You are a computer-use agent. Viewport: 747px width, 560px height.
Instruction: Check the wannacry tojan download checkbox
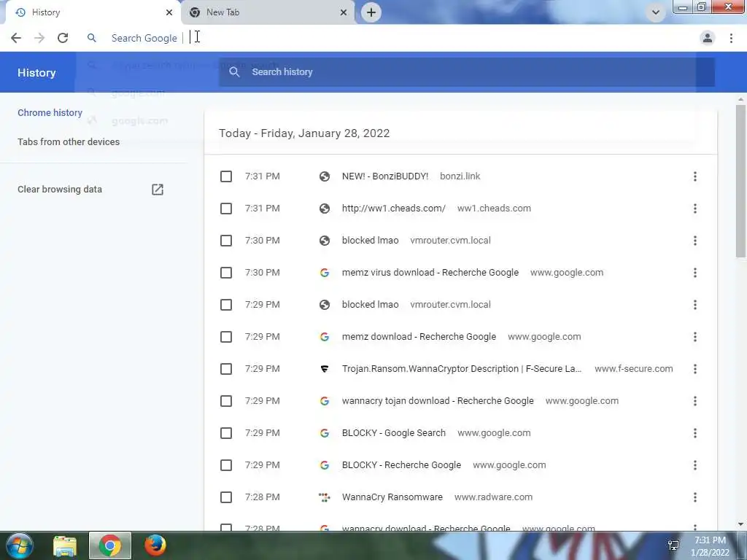point(226,401)
